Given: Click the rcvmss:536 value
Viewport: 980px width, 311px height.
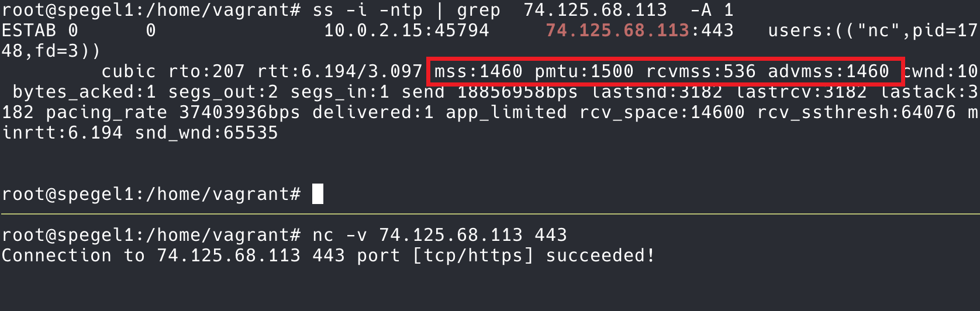Looking at the screenshot, I should pos(701,71).
